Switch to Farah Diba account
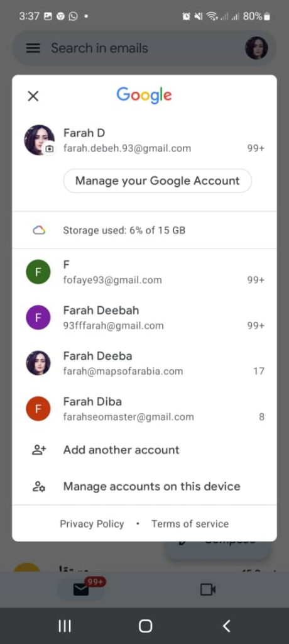The width and height of the screenshot is (289, 644). [144, 409]
